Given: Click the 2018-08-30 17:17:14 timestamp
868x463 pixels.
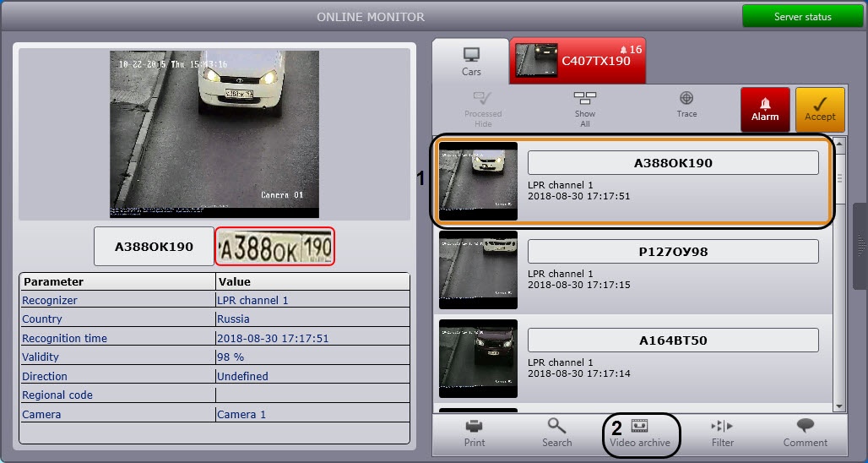Looking at the screenshot, I should [x=579, y=373].
